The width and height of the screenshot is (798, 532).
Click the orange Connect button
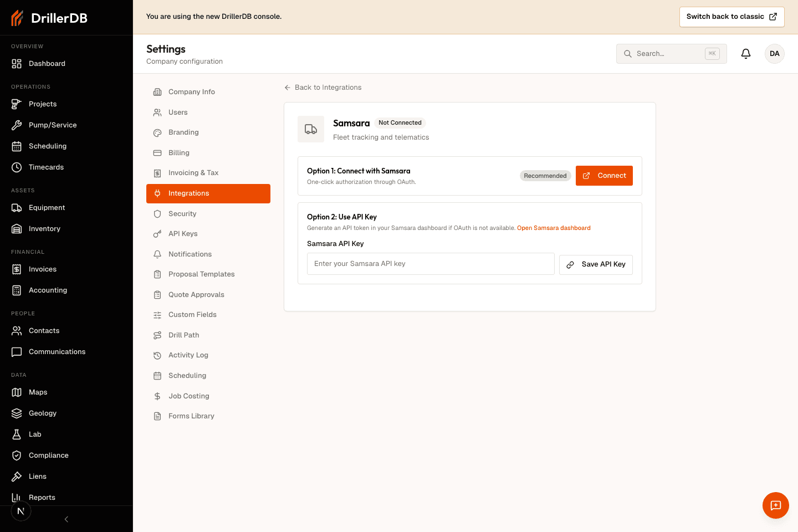[x=604, y=176]
